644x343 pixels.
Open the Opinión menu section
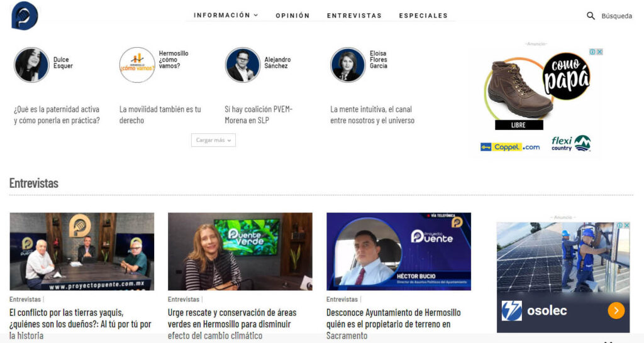pyautogui.click(x=292, y=16)
